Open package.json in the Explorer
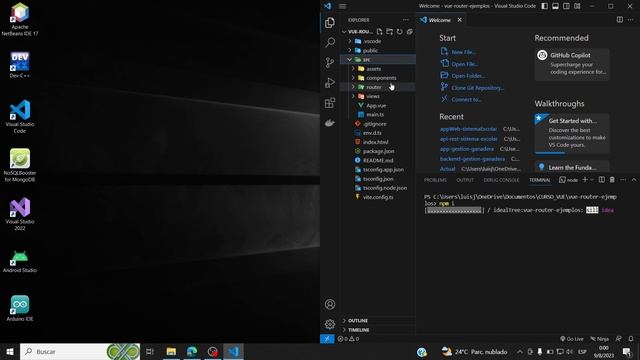This screenshot has height=360, width=640. point(378,151)
